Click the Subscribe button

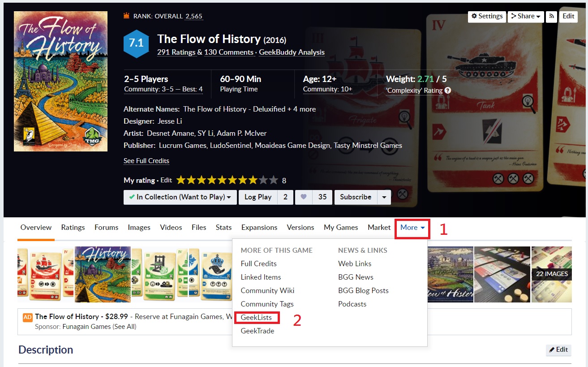click(x=356, y=197)
